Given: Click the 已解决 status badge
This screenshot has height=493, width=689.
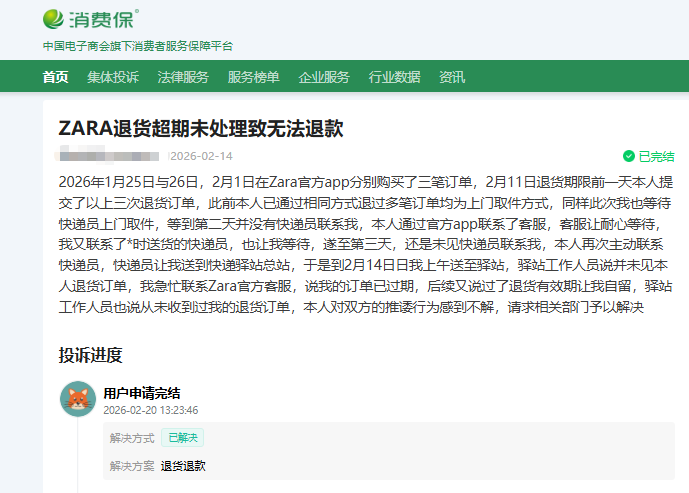Looking at the screenshot, I should tap(182, 437).
